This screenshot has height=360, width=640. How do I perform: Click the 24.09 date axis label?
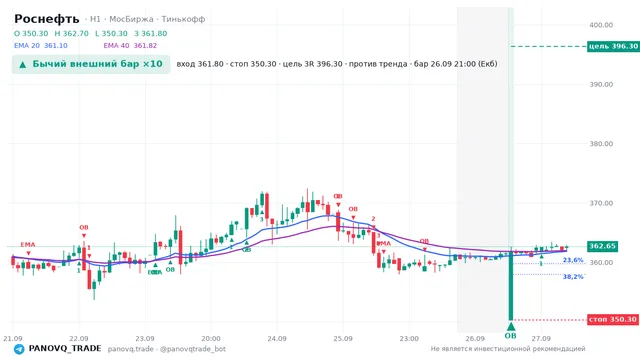[x=277, y=339]
